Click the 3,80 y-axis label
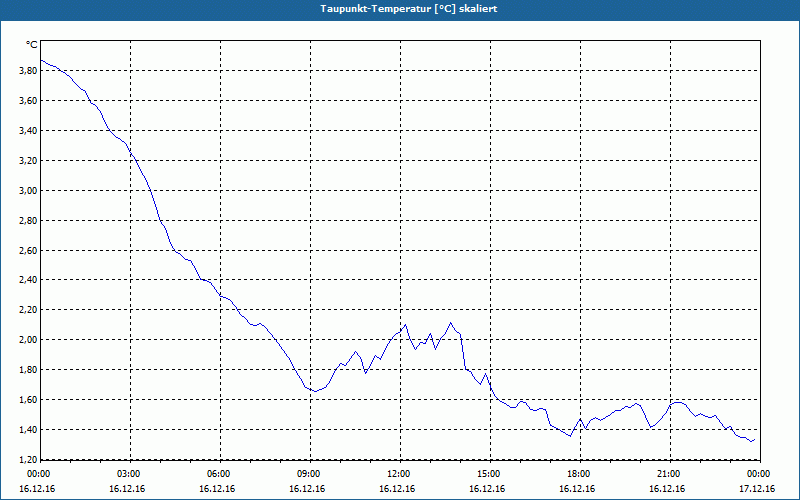Viewport: 800px width, 500px height. (x=28, y=71)
